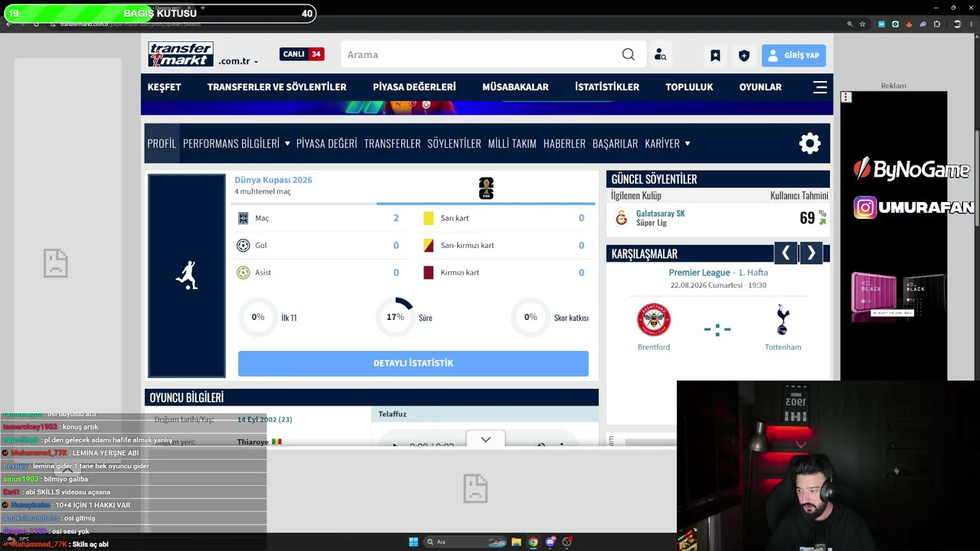Open the Müsabakalar menu
Image resolution: width=980 pixels, height=551 pixels.
click(515, 87)
